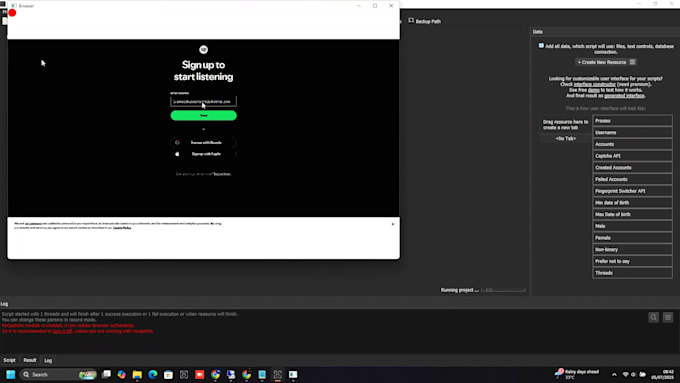Switch to the Script tab
Screen dimensions: 680x383
pyautogui.click(x=9, y=360)
